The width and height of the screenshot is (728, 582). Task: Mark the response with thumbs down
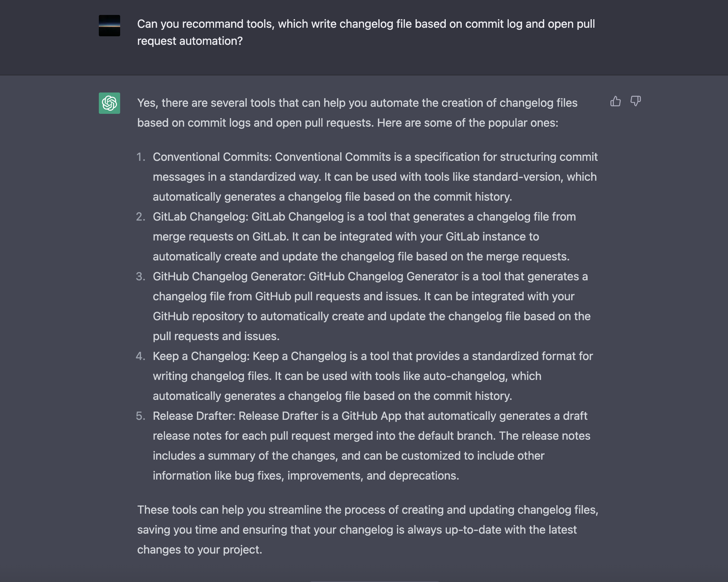coord(636,101)
